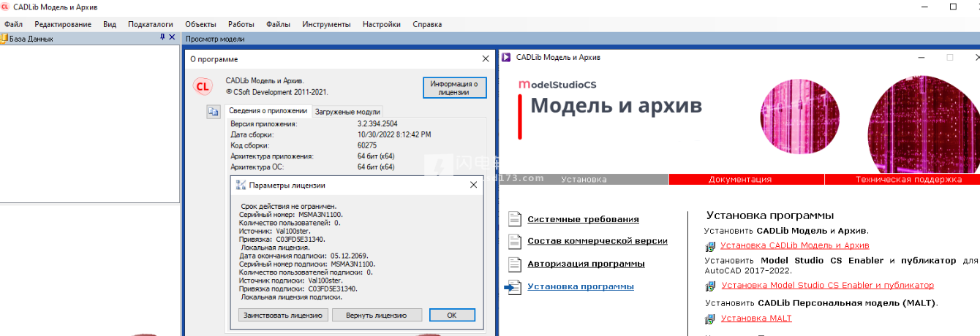Click the copy info icon beside tabs
Viewport: 980px width, 336px height.
click(x=213, y=111)
